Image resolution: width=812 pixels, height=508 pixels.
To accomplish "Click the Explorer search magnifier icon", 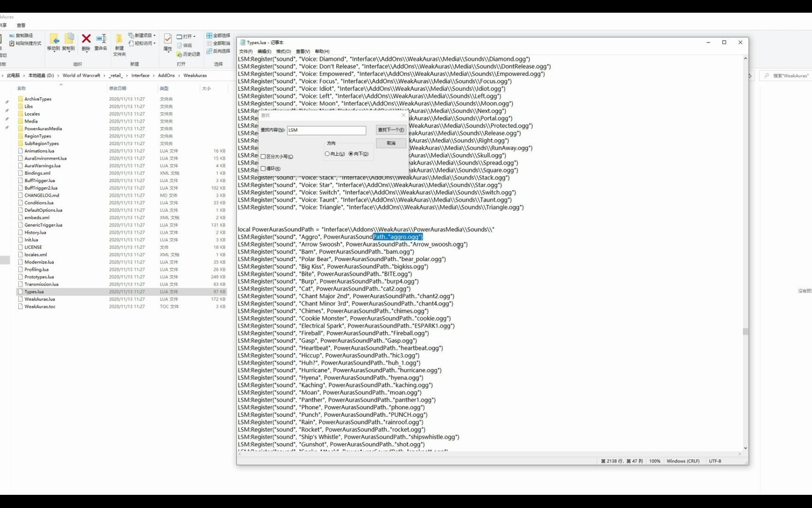I will point(767,75).
